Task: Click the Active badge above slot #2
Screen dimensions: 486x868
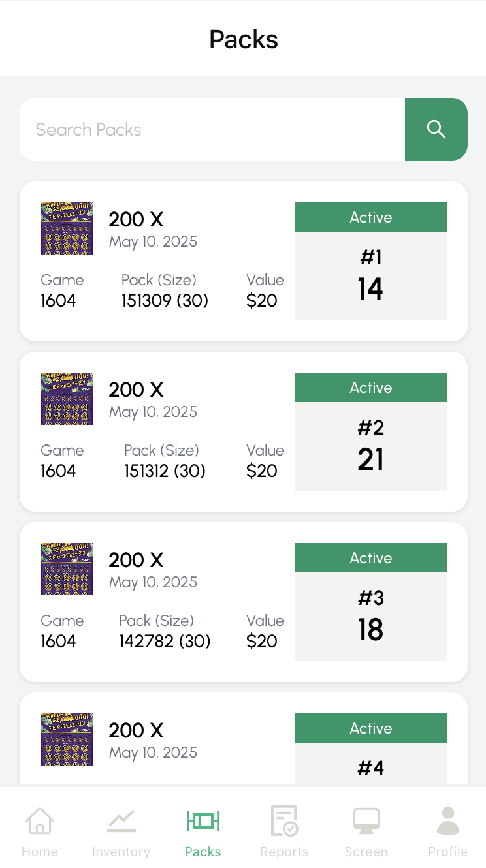Action: (370, 388)
